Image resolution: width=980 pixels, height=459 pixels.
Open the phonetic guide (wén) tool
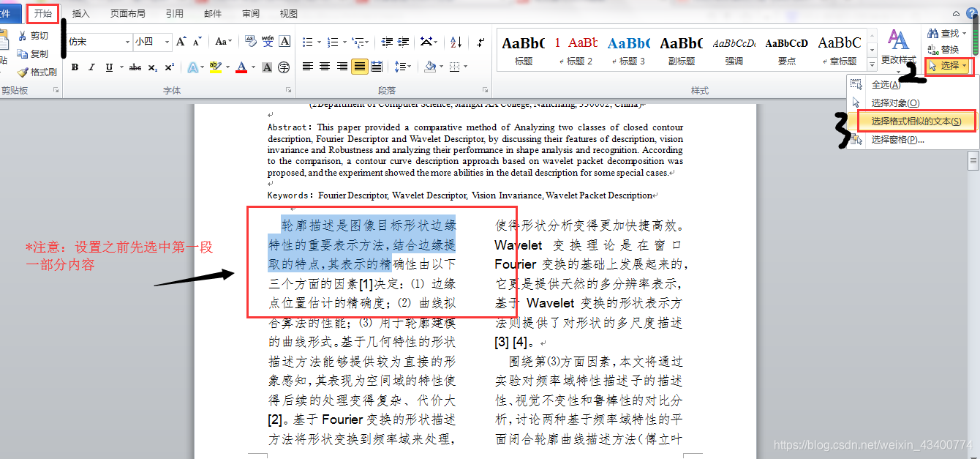(268, 42)
